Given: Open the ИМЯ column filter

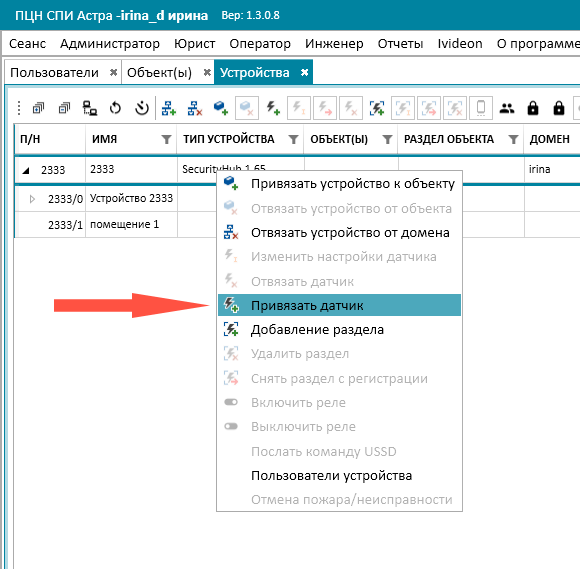Looking at the screenshot, I should pos(166,139).
